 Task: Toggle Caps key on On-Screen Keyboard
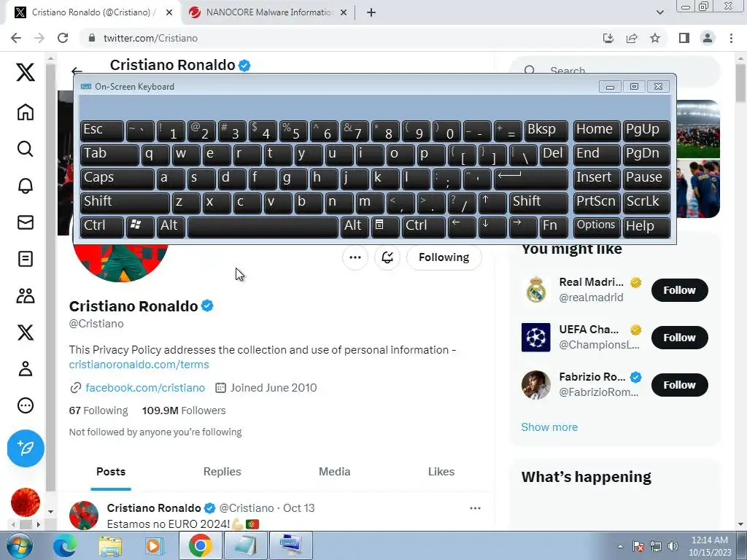pos(117,179)
